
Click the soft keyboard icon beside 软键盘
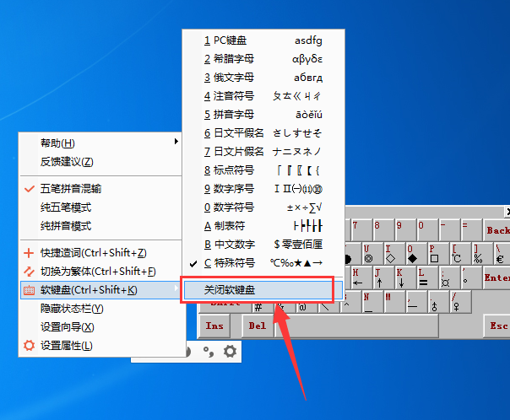pyautogui.click(x=29, y=290)
